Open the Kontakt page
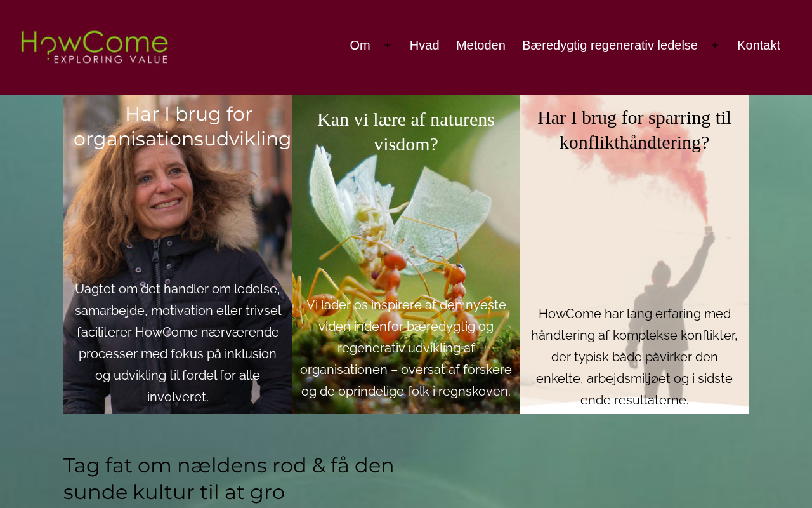This screenshot has width=812, height=508. pos(759,45)
